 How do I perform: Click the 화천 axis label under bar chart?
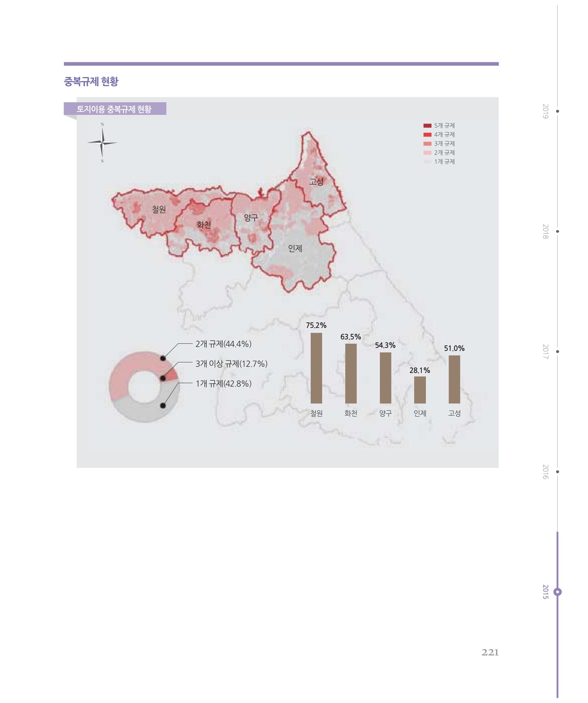point(351,413)
